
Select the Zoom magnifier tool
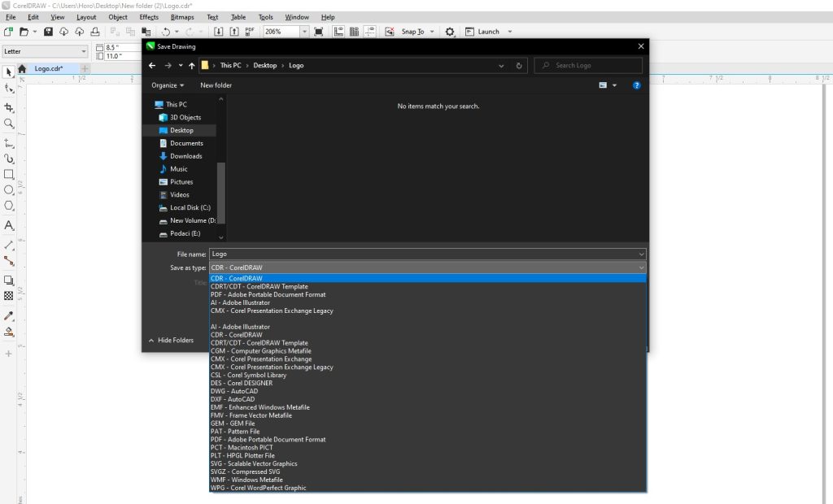[8, 124]
